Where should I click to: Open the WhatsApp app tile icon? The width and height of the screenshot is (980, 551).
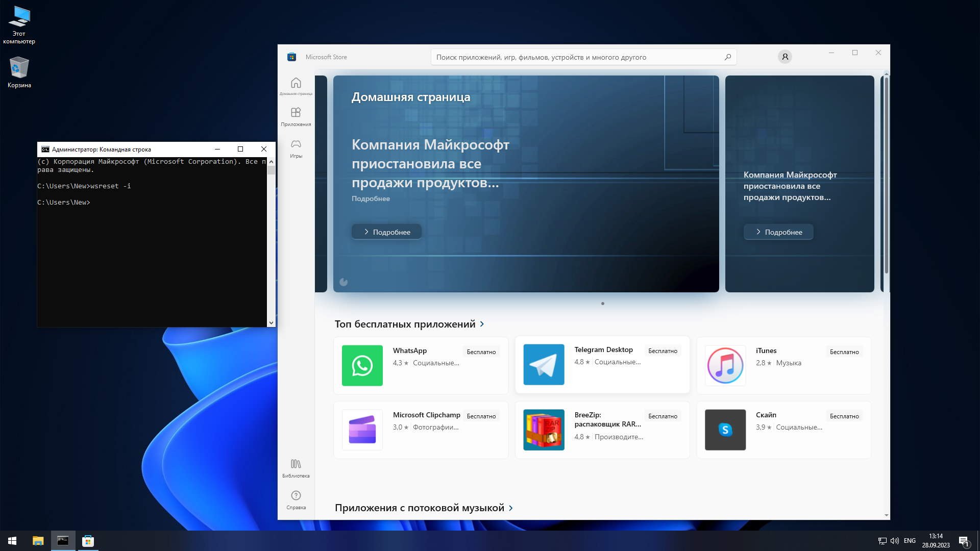click(362, 365)
